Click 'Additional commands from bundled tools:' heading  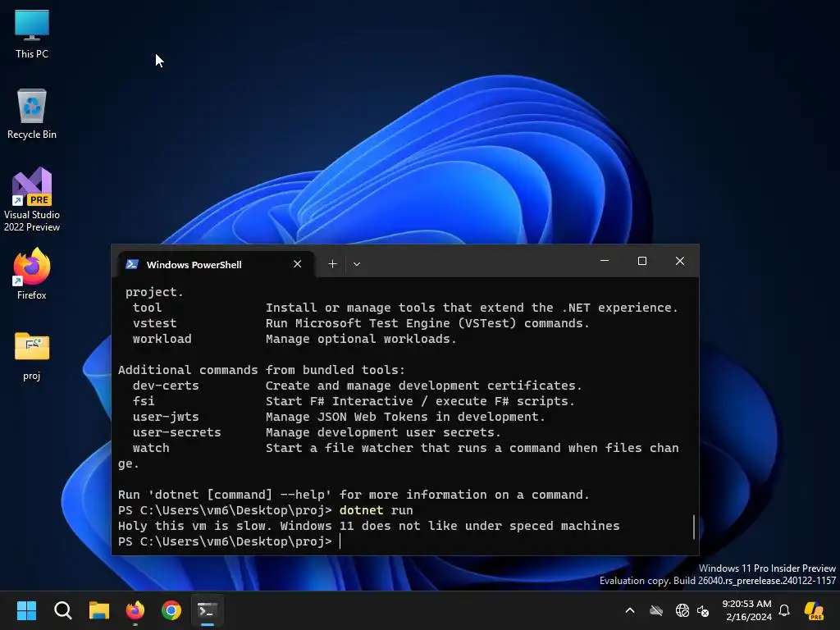tap(262, 370)
